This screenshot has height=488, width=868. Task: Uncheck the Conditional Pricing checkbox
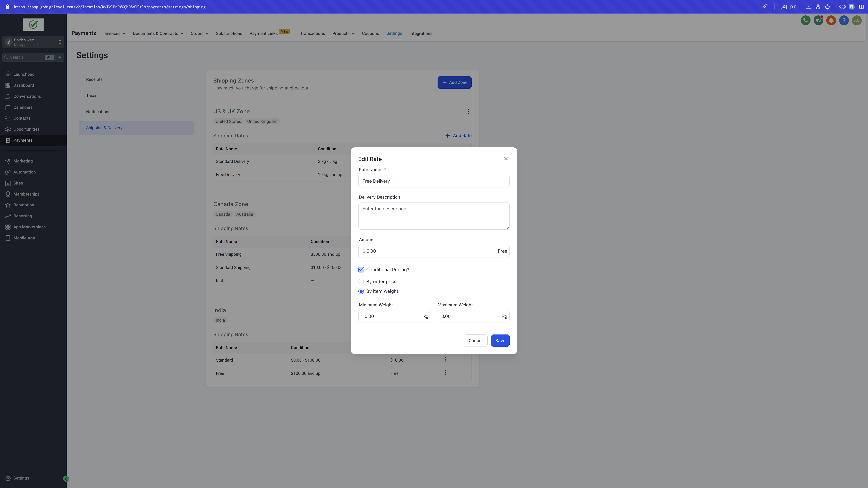click(361, 270)
